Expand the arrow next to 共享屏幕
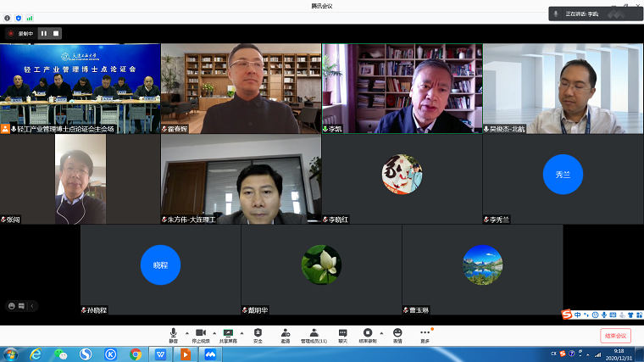Screen dimensions: 644x362 (x=241, y=332)
